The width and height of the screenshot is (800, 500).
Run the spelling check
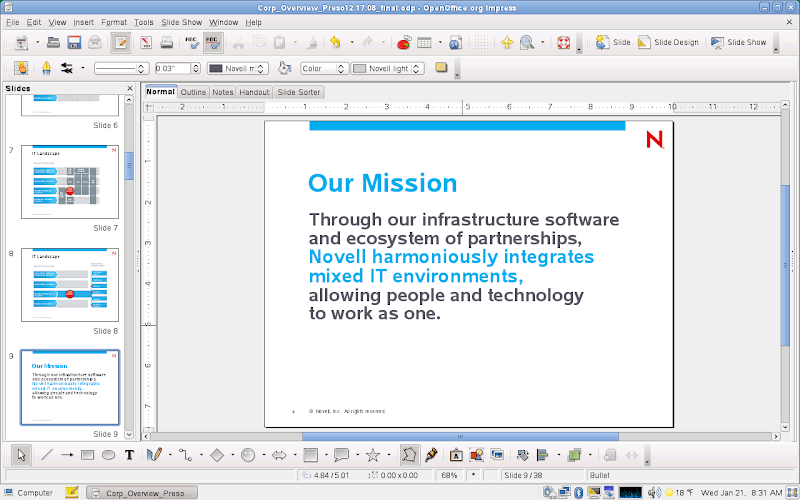click(x=192, y=43)
